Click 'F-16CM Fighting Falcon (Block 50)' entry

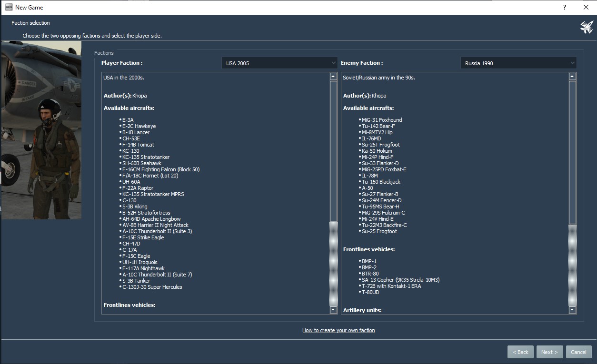click(x=161, y=169)
